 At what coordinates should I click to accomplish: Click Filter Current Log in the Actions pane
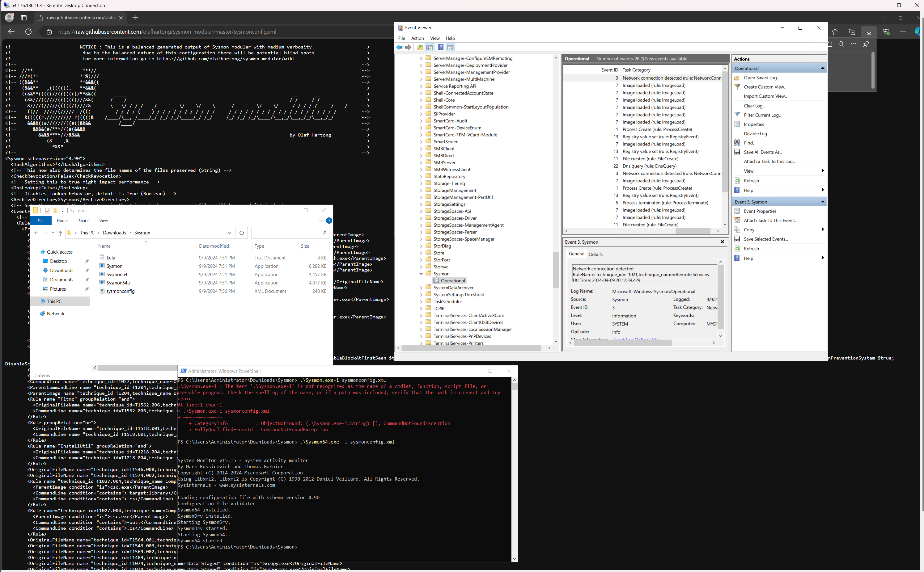pos(762,115)
